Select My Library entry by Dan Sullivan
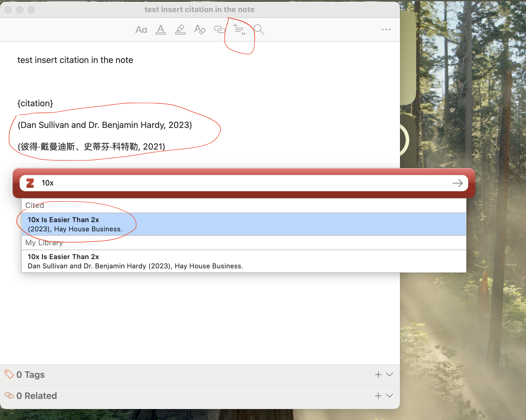The width and height of the screenshot is (526, 420). (244, 261)
